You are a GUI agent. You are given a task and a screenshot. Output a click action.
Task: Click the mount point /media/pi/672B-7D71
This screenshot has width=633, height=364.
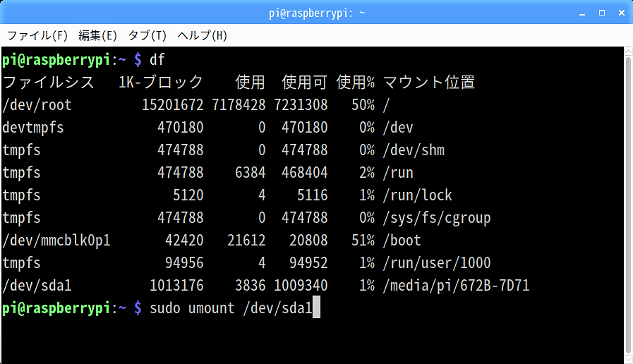tap(456, 286)
